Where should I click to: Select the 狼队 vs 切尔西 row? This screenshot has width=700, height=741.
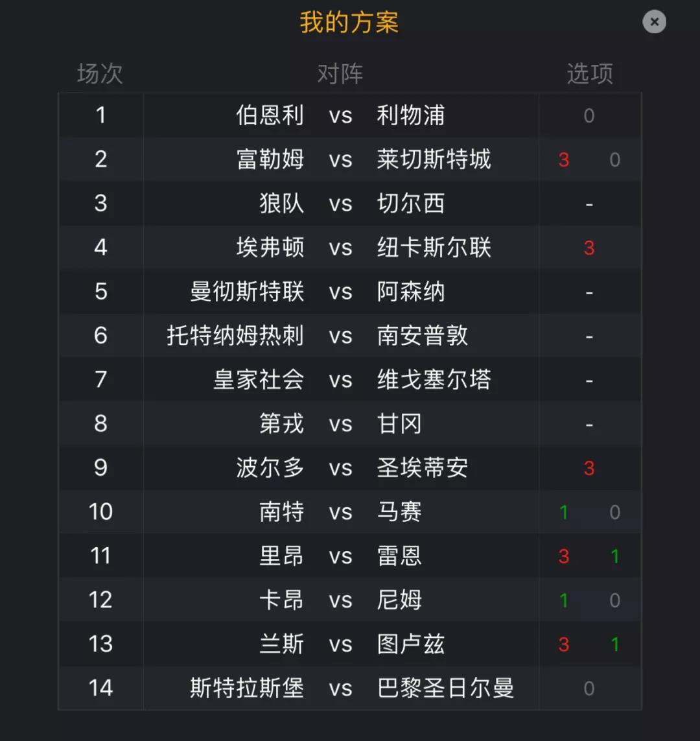[x=349, y=204]
